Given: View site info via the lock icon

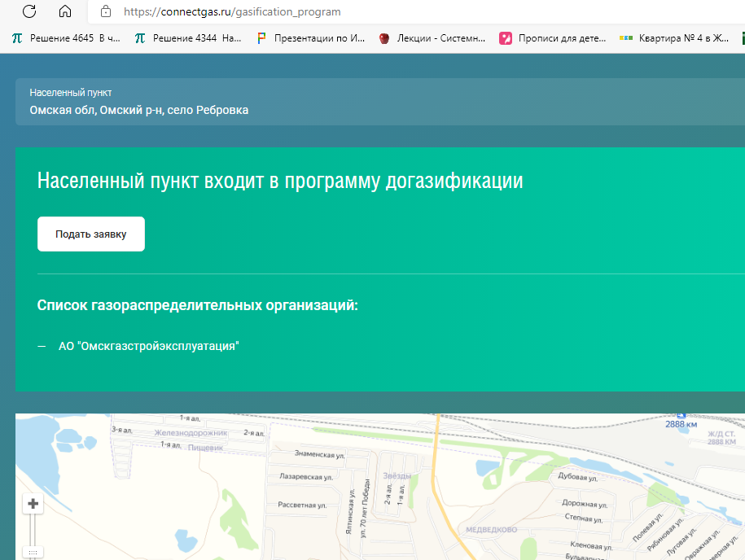Looking at the screenshot, I should click(x=104, y=11).
